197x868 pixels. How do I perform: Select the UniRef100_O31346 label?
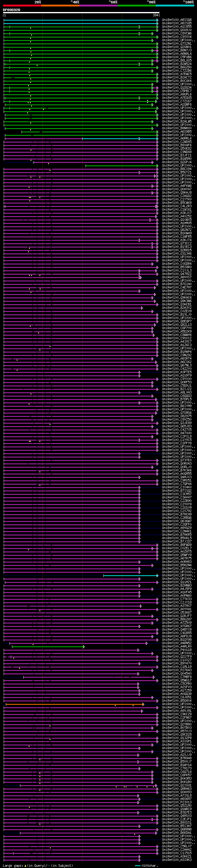tap(176, 253)
